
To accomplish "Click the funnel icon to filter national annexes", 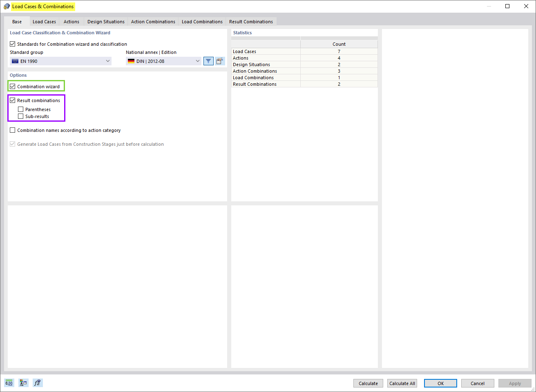I will pos(208,60).
